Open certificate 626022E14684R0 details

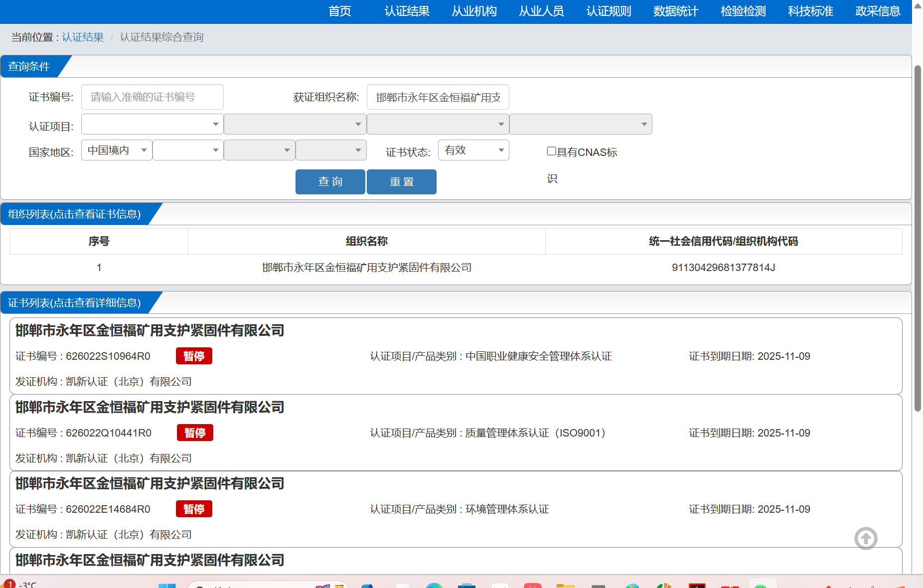pos(456,509)
